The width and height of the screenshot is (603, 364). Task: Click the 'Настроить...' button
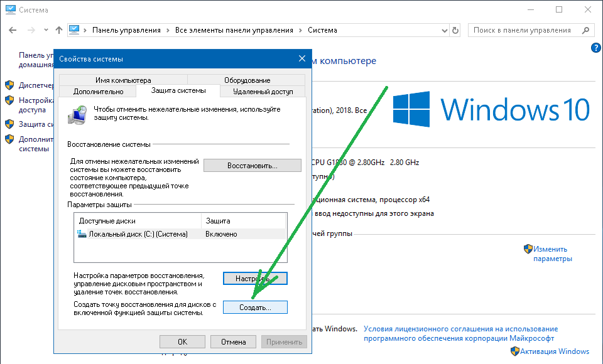click(255, 278)
